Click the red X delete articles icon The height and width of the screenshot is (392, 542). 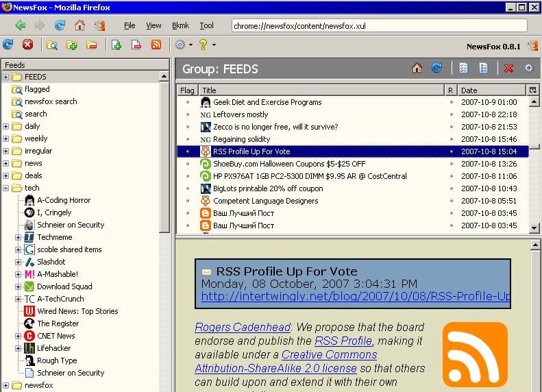[x=508, y=68]
